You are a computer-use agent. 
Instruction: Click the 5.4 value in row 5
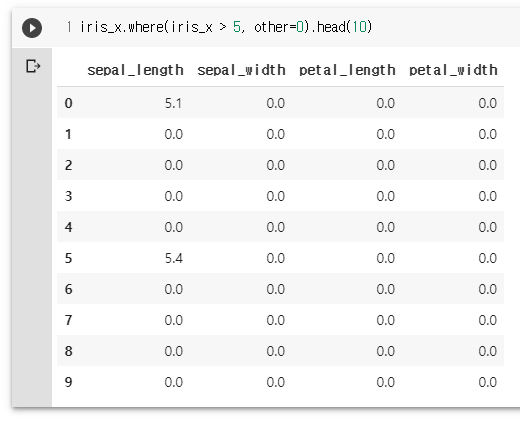[174, 258]
